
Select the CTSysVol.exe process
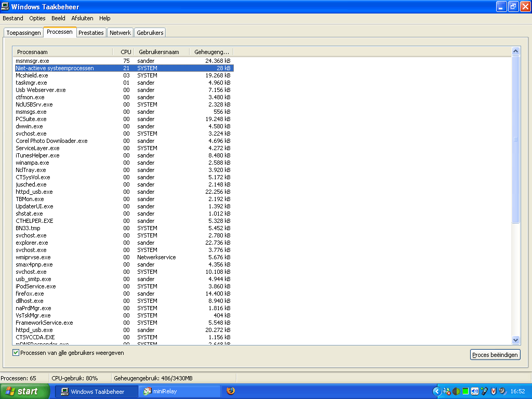(x=124, y=177)
